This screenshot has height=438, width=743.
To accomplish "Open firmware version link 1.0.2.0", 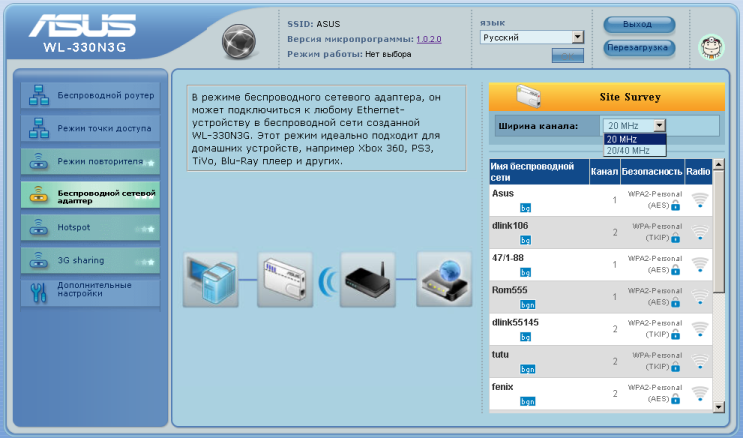I will [429, 39].
